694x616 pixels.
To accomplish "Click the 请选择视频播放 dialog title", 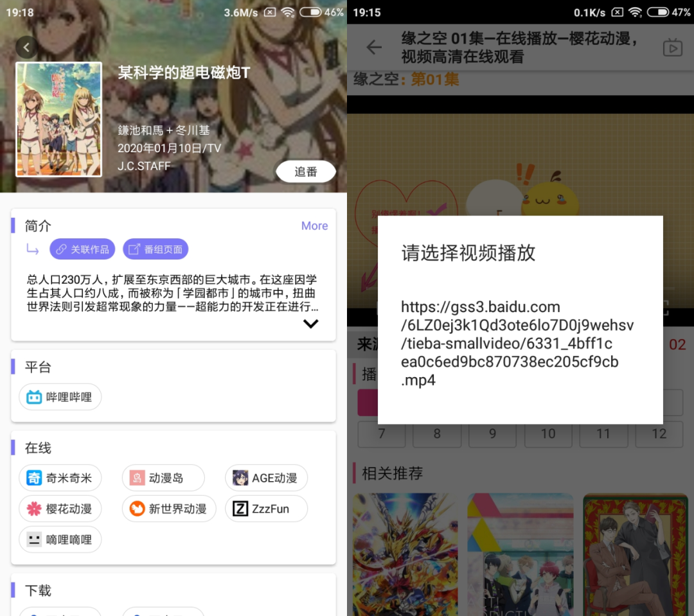I will pyautogui.click(x=468, y=253).
